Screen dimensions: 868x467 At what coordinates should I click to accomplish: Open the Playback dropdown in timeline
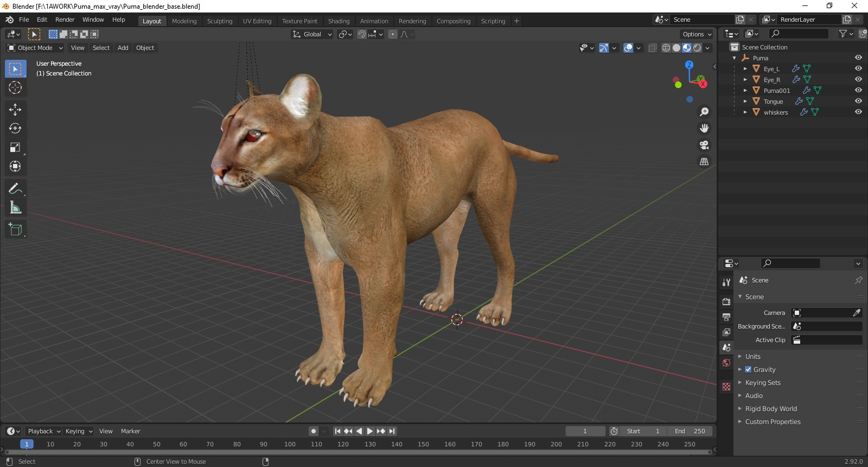click(43, 431)
